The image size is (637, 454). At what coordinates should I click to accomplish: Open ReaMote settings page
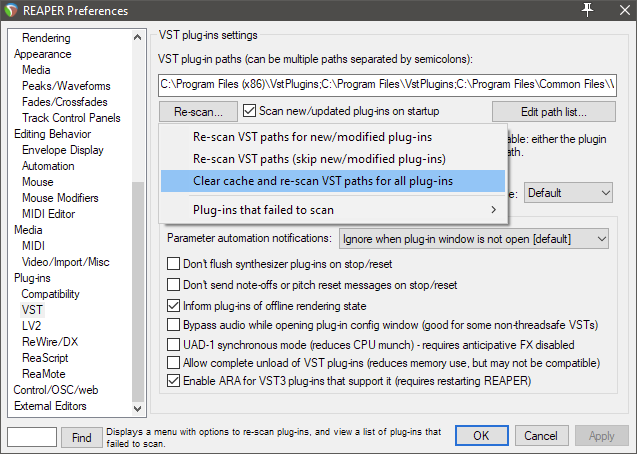(43, 374)
